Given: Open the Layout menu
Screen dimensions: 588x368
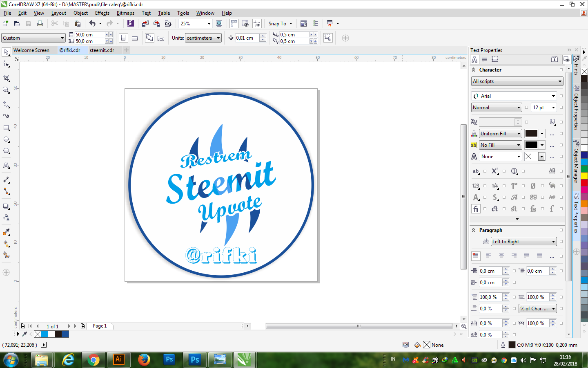Looking at the screenshot, I should click(x=59, y=13).
